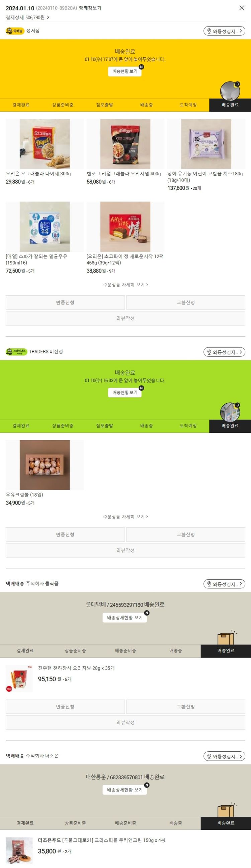Click 반품신청 below 초코파이 items
Image resolution: width=251 pixels, height=868 pixels.
[65, 303]
